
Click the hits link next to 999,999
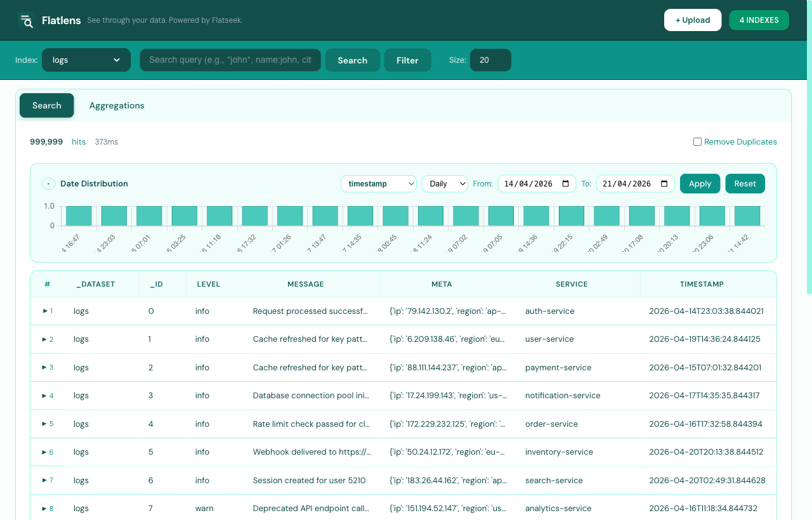79,141
